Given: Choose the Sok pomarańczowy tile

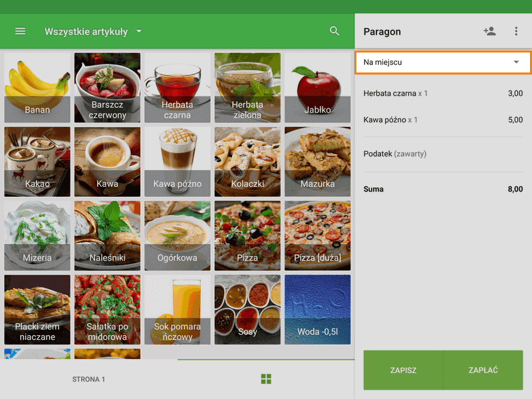Looking at the screenshot, I should coord(177,309).
